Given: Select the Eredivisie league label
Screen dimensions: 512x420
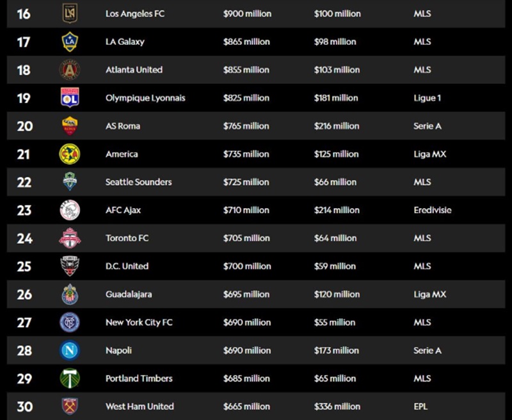Looking at the screenshot, I should (x=433, y=210).
